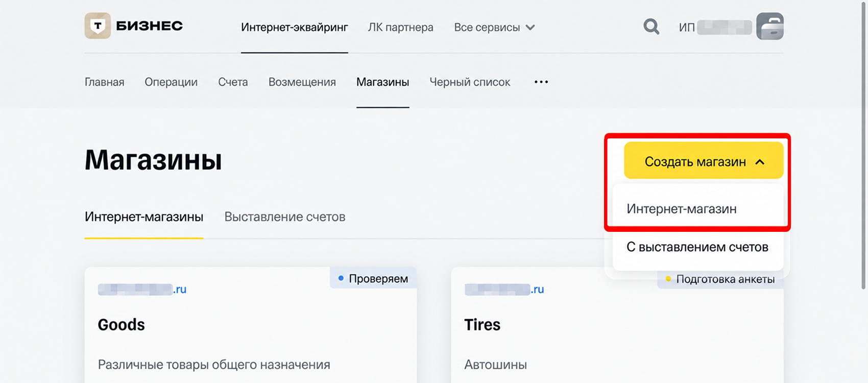Open the Главная tab
This screenshot has width=868, height=383.
[105, 82]
